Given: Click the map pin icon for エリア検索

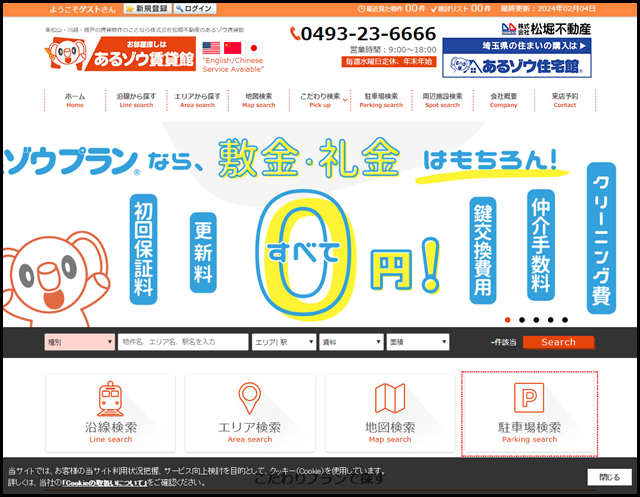Looking at the screenshot, I should (x=249, y=398).
